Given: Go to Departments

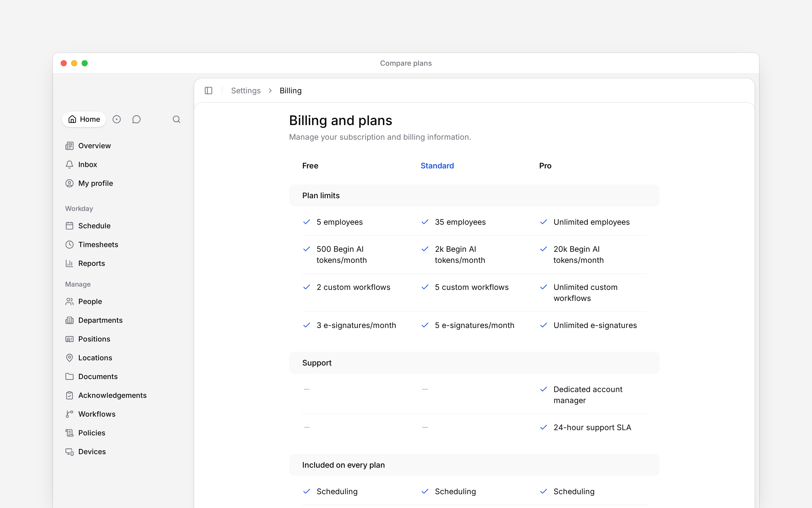Looking at the screenshot, I should [x=100, y=321].
